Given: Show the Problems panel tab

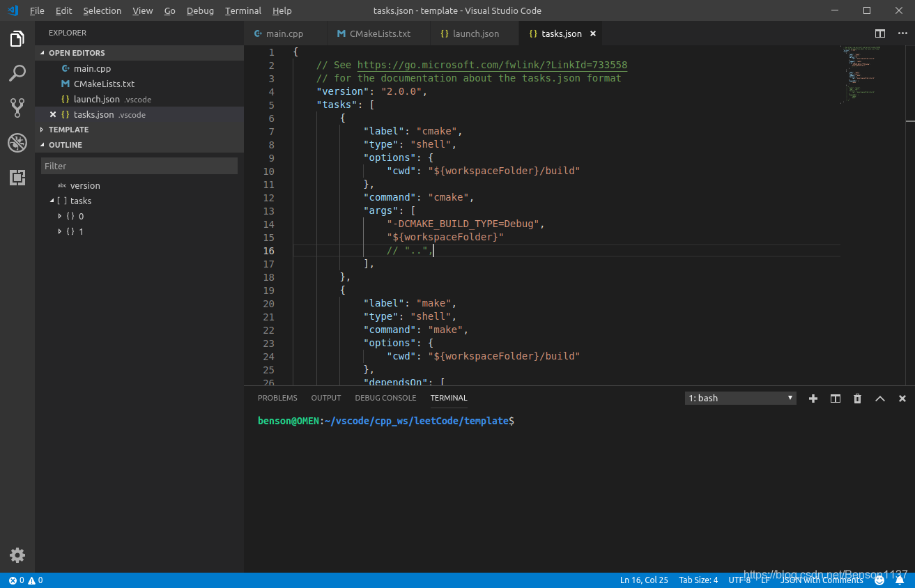Looking at the screenshot, I should coord(277,398).
